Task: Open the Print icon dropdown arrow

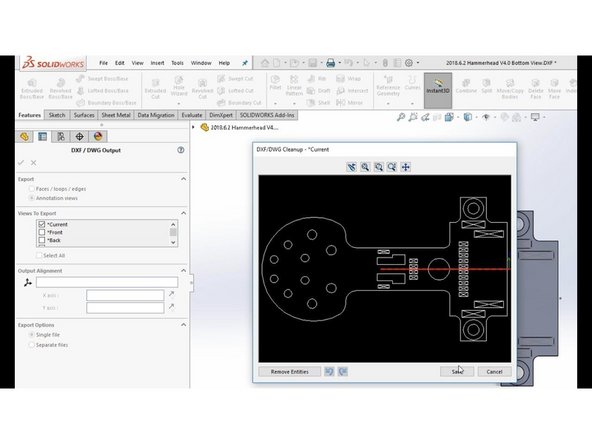Action: coord(339,63)
